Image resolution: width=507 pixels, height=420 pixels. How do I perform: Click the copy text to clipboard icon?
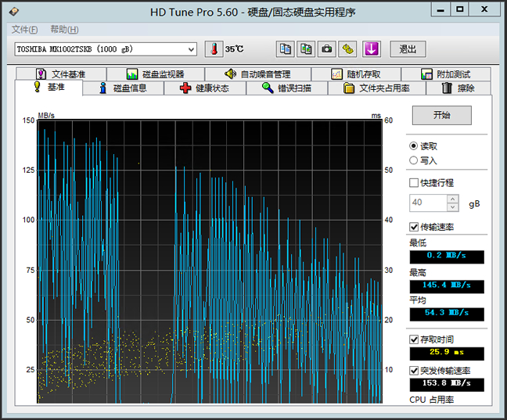click(x=286, y=48)
